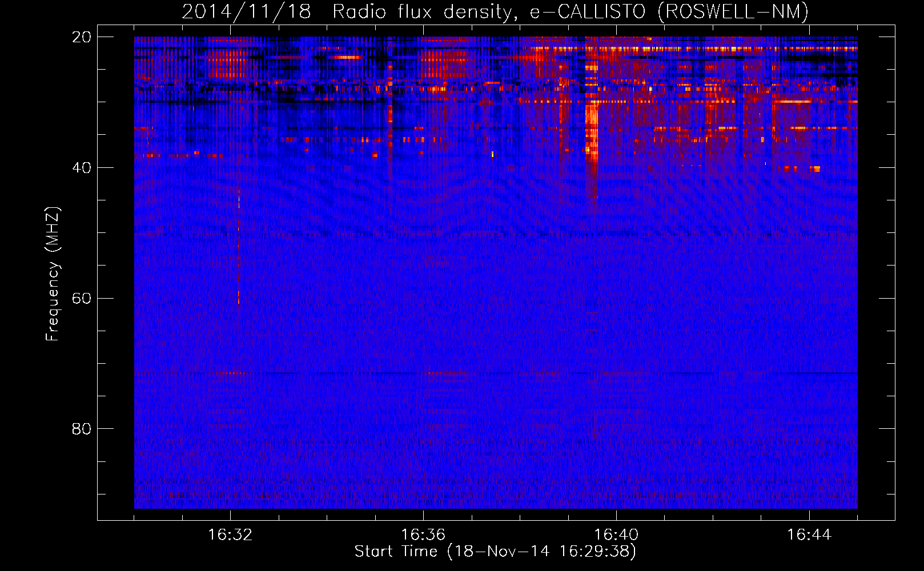This screenshot has height=571, width=924.
Task: Click the '16:40' time tick label
Action: (616, 535)
